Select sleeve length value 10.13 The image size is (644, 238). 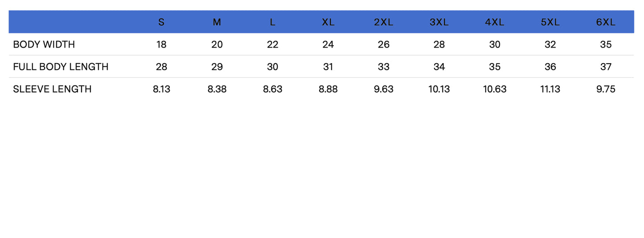pyautogui.click(x=439, y=89)
